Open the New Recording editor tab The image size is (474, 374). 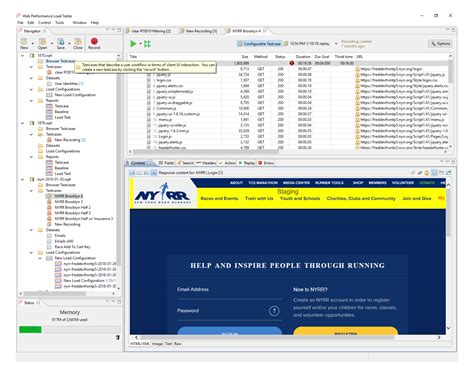point(199,31)
